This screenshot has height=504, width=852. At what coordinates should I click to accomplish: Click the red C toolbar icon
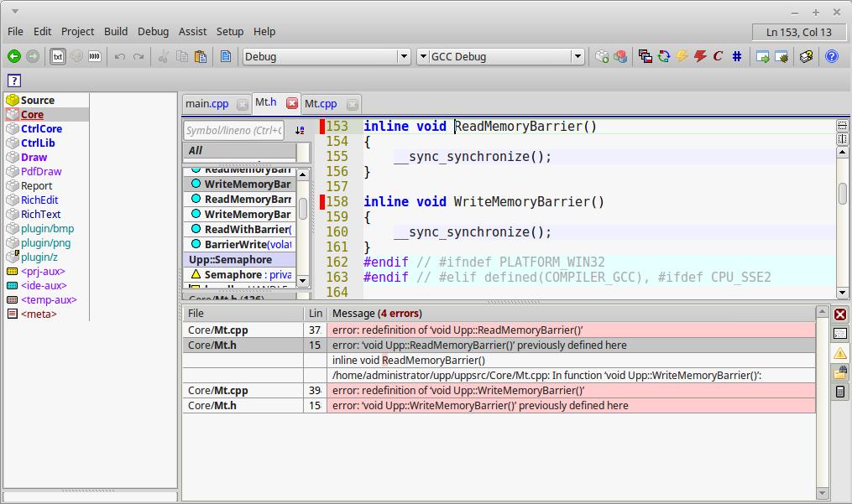pyautogui.click(x=718, y=56)
